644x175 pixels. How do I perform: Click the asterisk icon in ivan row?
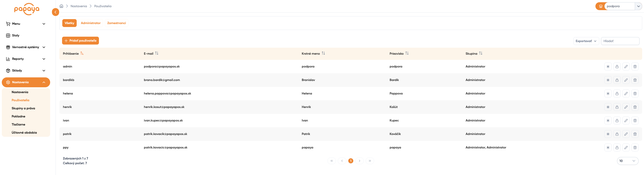point(608,121)
